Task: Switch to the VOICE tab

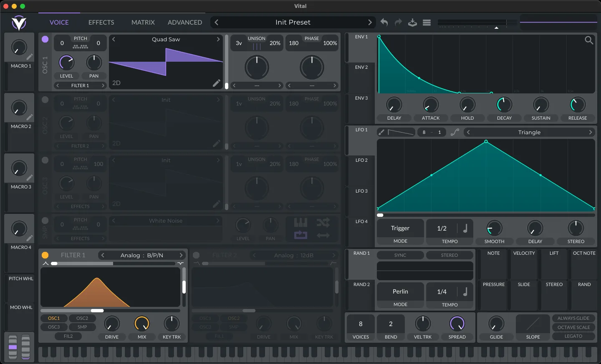Action: click(x=59, y=23)
